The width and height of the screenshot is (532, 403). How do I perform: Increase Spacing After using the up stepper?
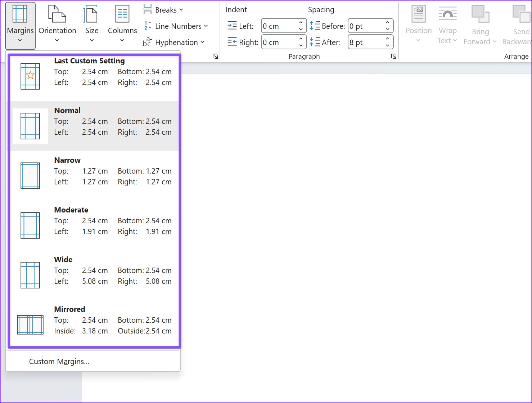387,39
